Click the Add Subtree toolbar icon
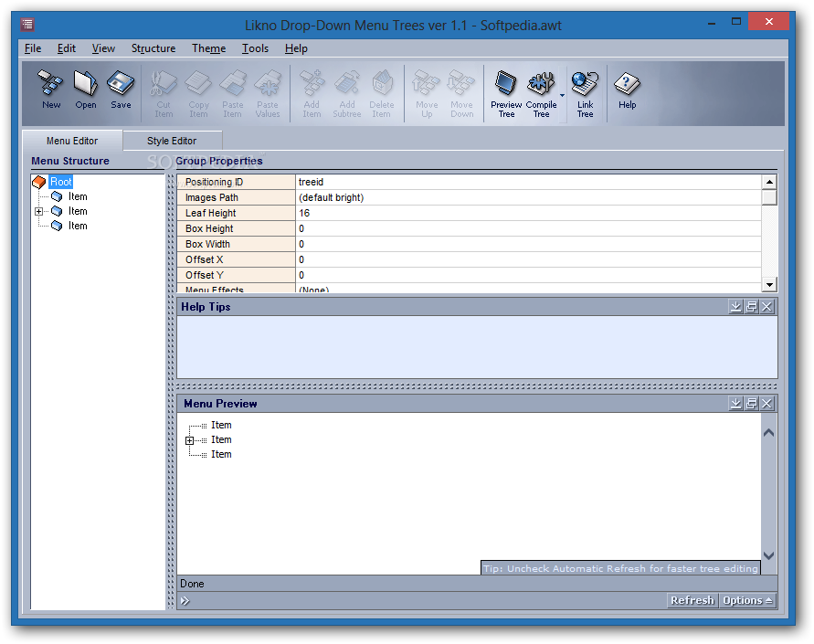 tap(347, 94)
